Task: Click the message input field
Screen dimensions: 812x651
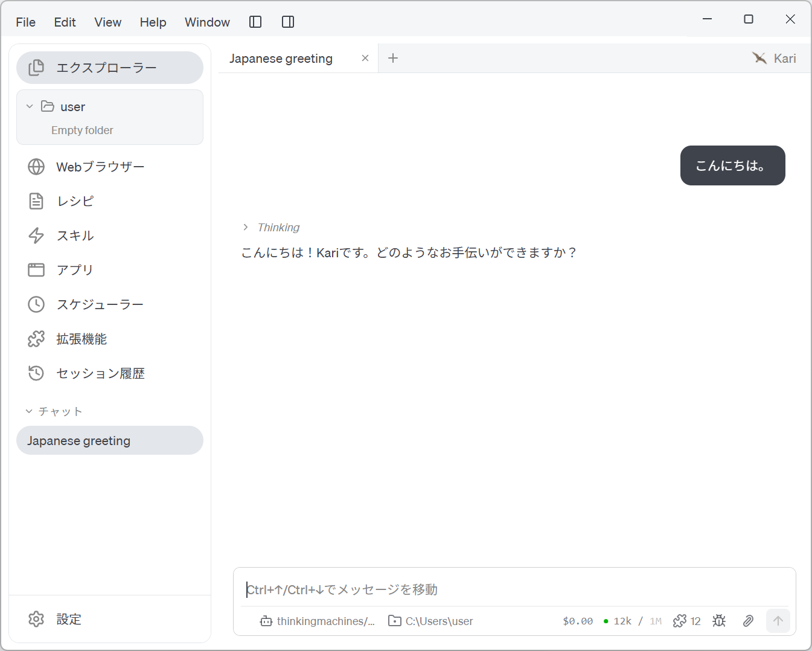Action: pyautogui.click(x=514, y=589)
